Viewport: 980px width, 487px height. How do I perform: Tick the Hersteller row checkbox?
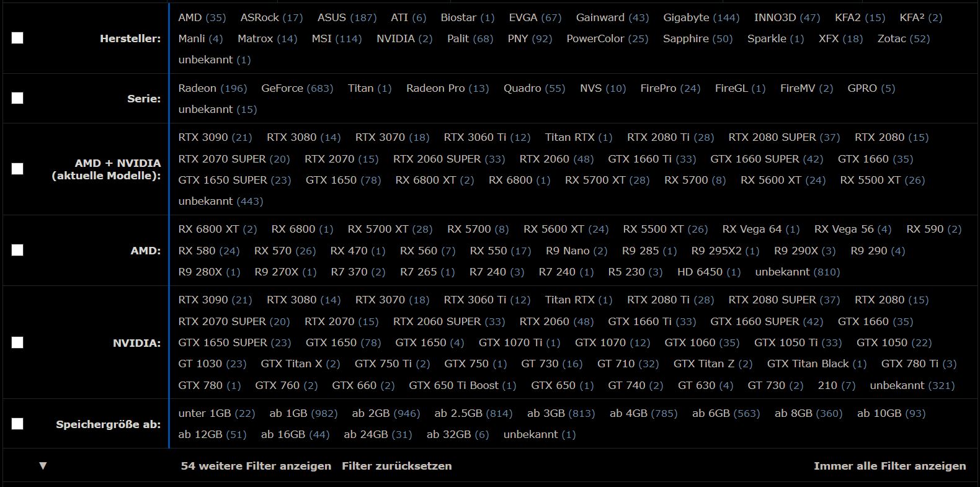click(x=17, y=38)
